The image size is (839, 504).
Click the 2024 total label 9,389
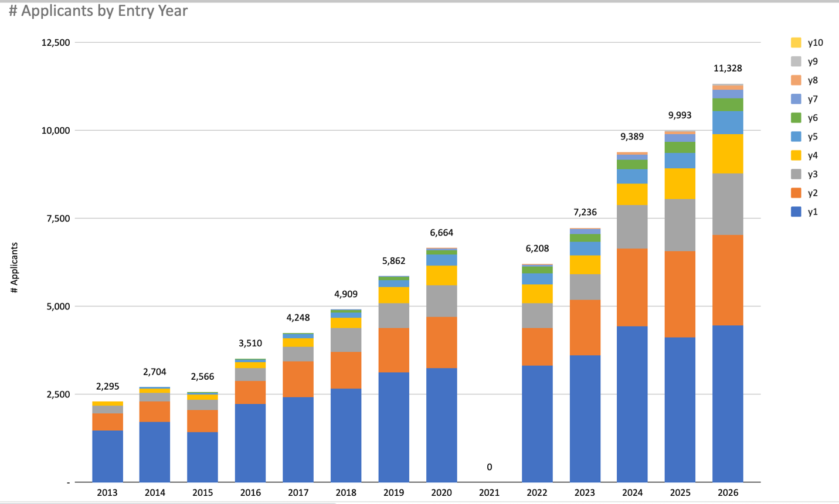point(632,137)
